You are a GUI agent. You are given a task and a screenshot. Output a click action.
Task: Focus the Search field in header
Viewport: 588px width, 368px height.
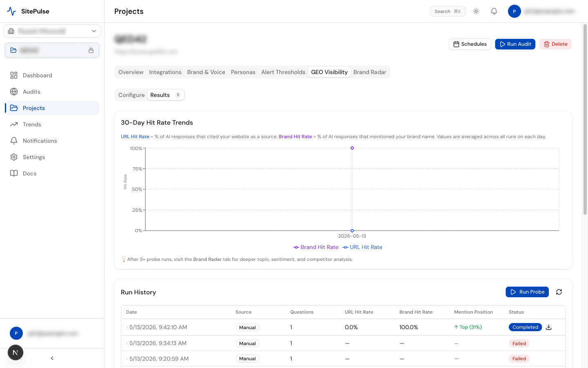[x=448, y=11]
